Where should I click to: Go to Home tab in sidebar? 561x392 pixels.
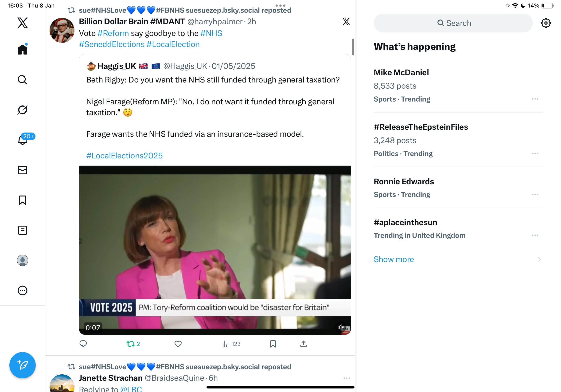click(x=23, y=50)
